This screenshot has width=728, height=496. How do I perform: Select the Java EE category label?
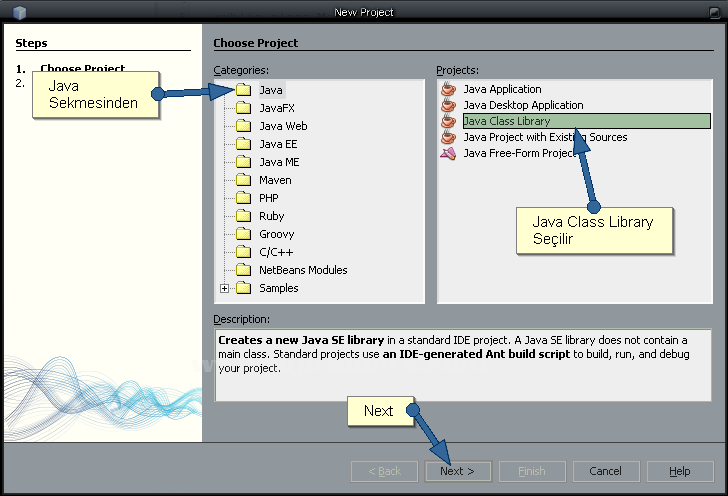tap(278, 144)
